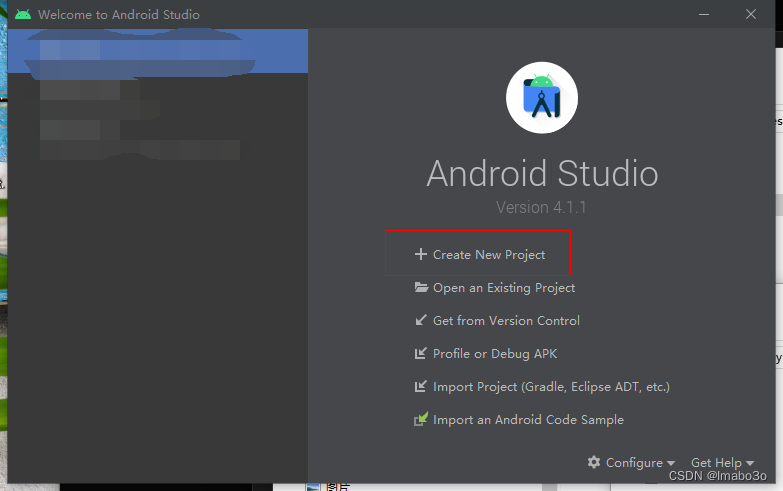The height and width of the screenshot is (491, 783).
Task: Select the highlighted recent project entry
Action: (x=158, y=51)
